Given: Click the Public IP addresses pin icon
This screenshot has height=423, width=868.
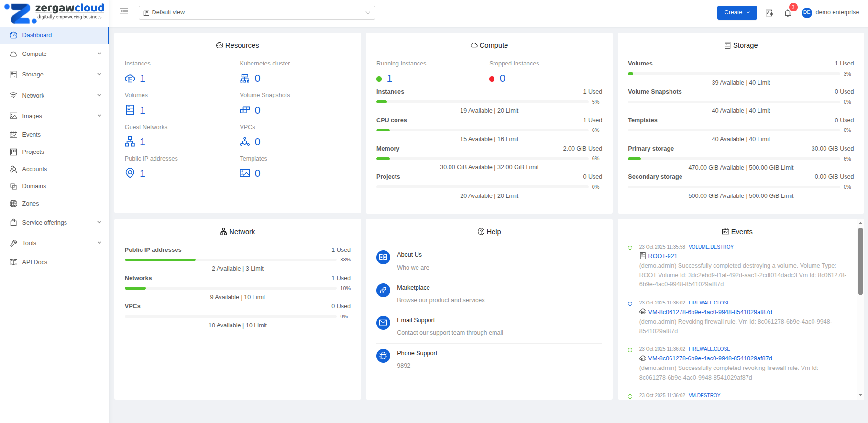Looking at the screenshot, I should click(x=130, y=173).
